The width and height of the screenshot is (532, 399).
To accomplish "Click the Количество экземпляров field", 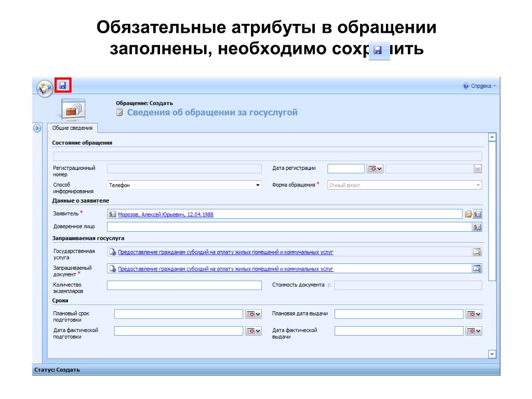I will pos(184,285).
